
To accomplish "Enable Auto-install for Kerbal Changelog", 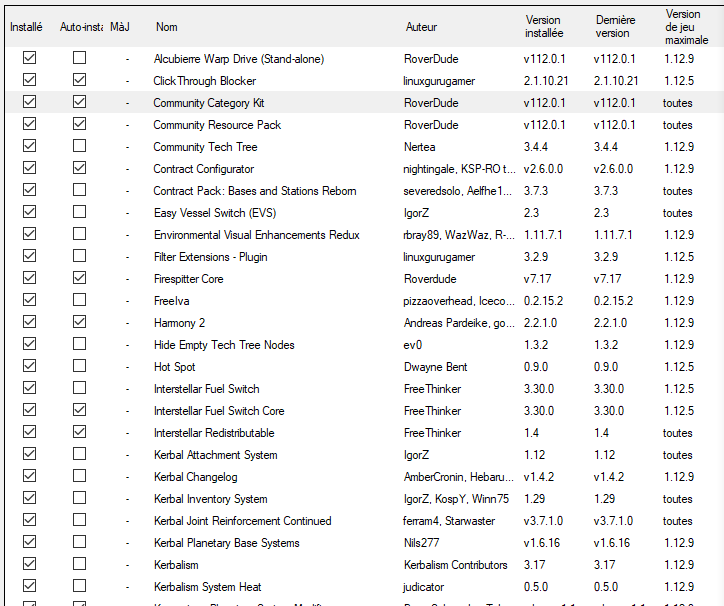I will [x=79, y=476].
